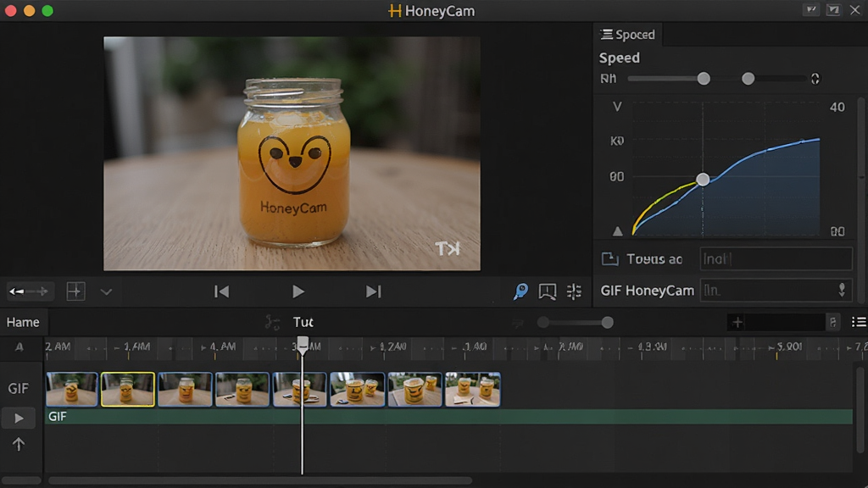This screenshot has width=868, height=488.
Task: Click the timeline zoom slider left handle
Action: [x=543, y=323]
